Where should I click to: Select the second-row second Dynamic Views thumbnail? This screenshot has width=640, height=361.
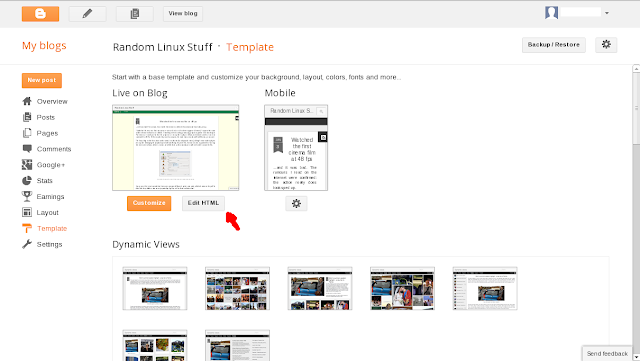[x=237, y=345]
